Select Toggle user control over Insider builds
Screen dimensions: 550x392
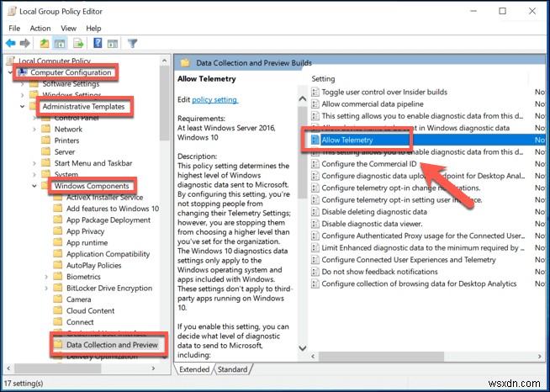pos(384,92)
